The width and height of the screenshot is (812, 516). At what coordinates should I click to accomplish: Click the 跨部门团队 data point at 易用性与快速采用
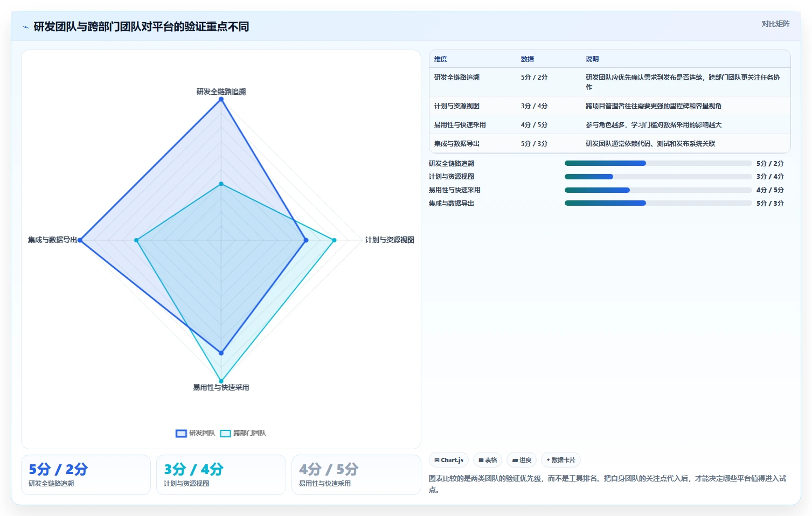(221, 381)
